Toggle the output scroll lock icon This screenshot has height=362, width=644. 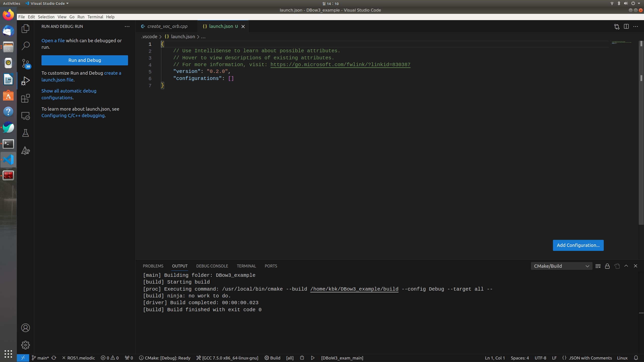coord(607,266)
